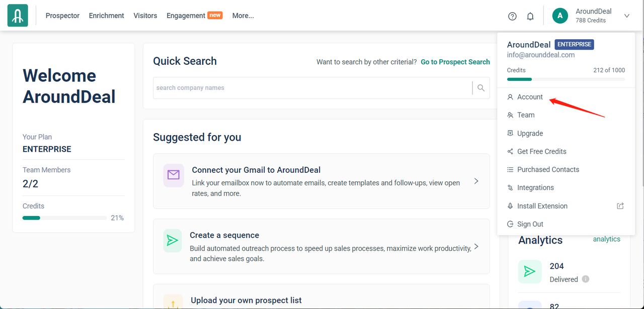Click the green sequence paper-plane icon
Image resolution: width=644 pixels, height=309 pixels.
point(173,241)
